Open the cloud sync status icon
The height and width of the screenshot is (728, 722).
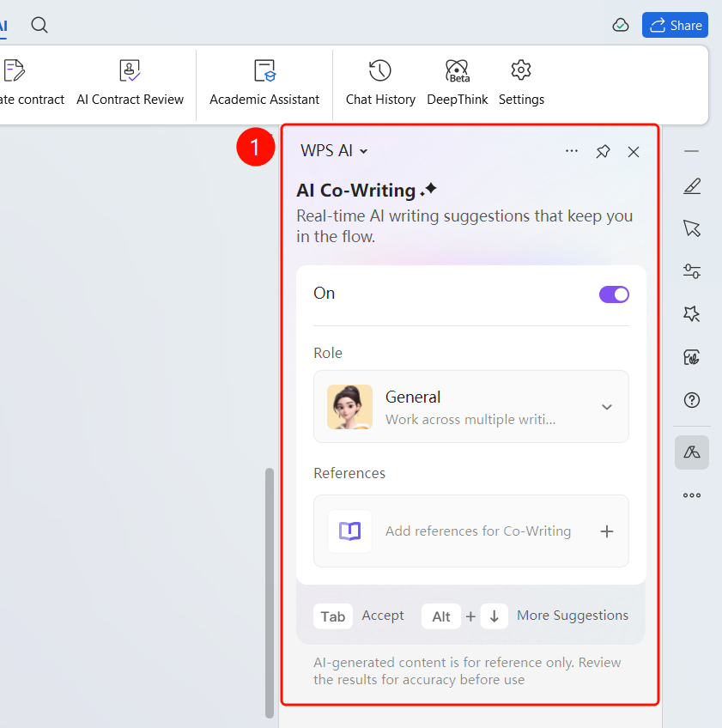coord(621,25)
